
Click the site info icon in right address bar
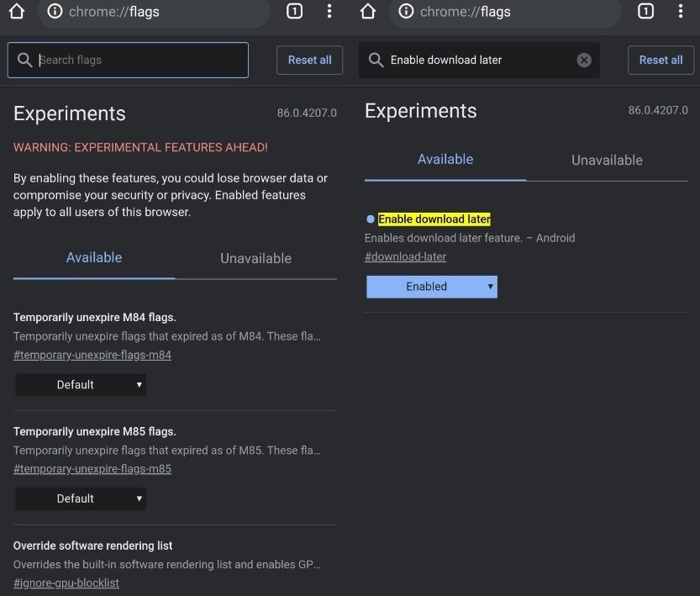(x=406, y=11)
